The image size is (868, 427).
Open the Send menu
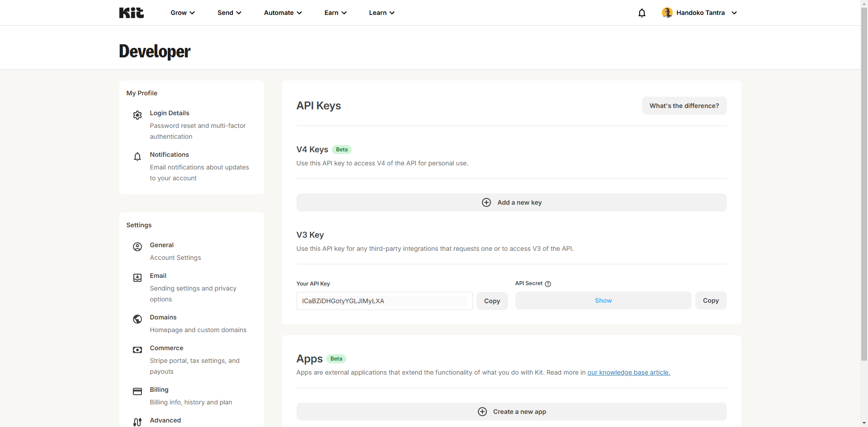[x=229, y=13]
